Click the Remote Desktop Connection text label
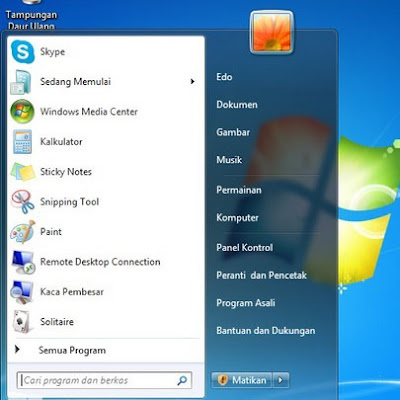The width and height of the screenshot is (400, 400). coord(100,262)
